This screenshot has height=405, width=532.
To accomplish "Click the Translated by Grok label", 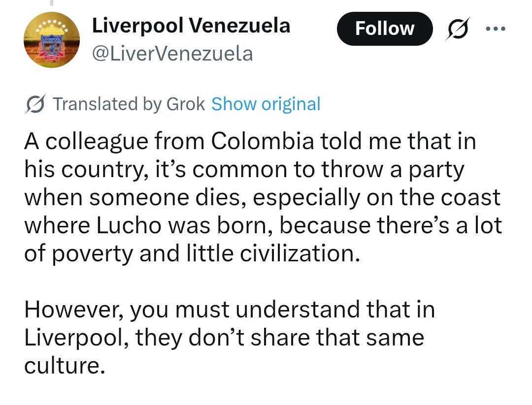I will coord(128,104).
